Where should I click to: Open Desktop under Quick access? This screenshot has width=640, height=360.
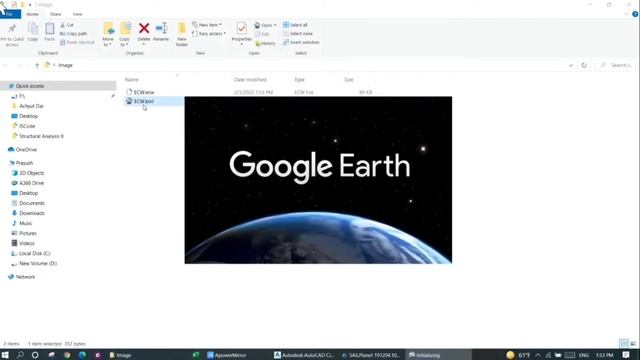pyautogui.click(x=28, y=116)
